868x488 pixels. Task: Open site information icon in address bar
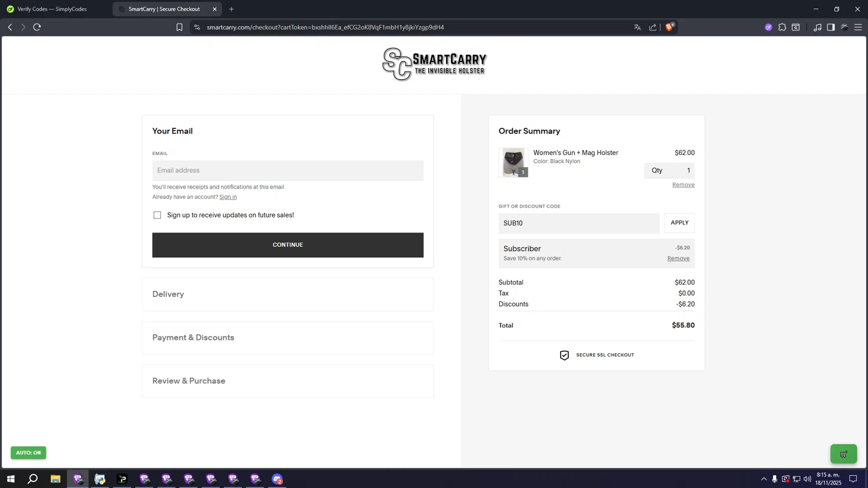click(x=197, y=27)
